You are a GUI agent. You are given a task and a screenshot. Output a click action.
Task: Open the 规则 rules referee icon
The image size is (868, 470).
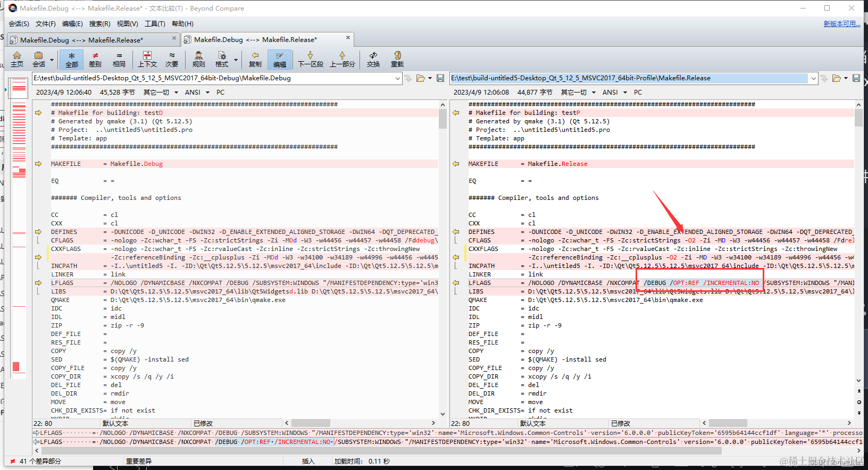tap(198, 59)
